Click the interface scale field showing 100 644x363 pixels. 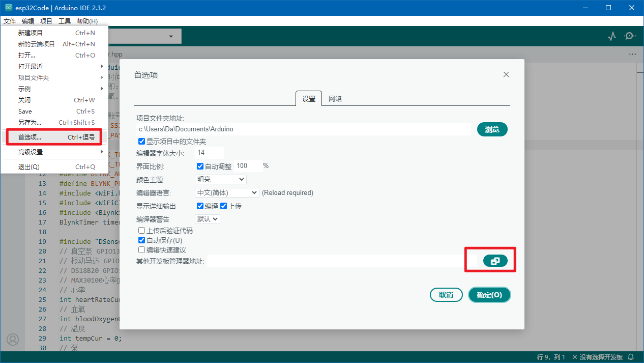(248, 166)
